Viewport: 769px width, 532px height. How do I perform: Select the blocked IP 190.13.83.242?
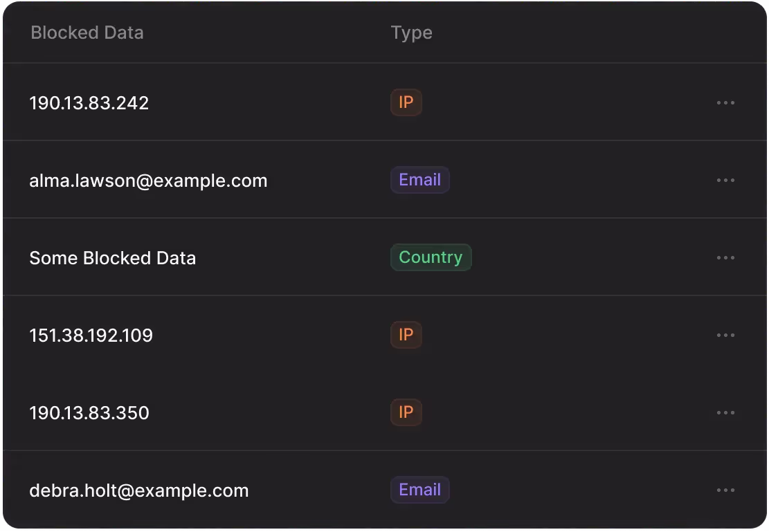click(x=89, y=103)
